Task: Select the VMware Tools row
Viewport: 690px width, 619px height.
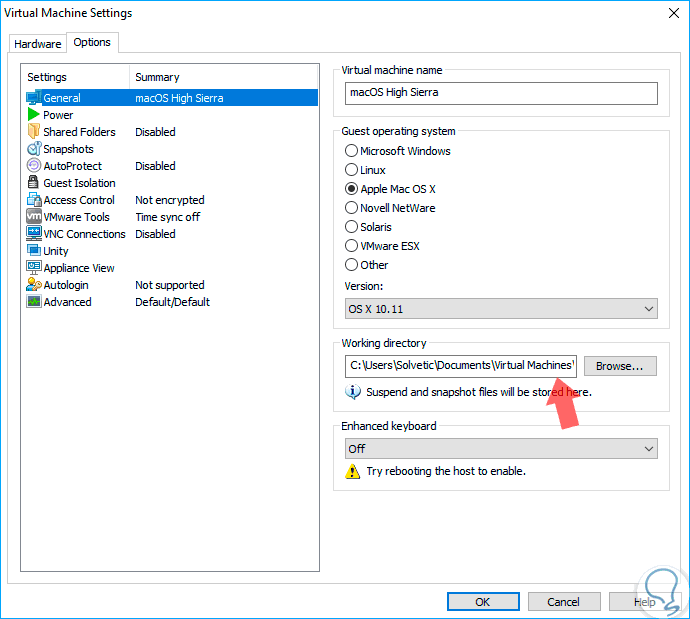Action: pyautogui.click(x=172, y=217)
